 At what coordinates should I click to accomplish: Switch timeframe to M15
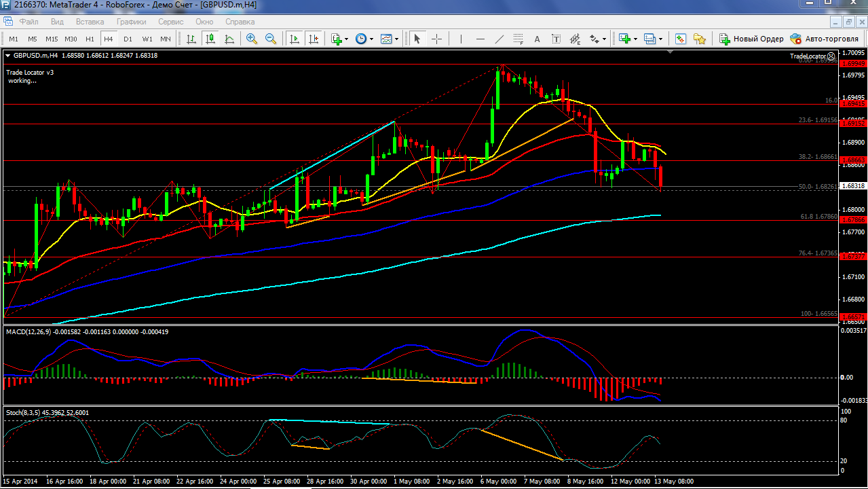[52, 39]
